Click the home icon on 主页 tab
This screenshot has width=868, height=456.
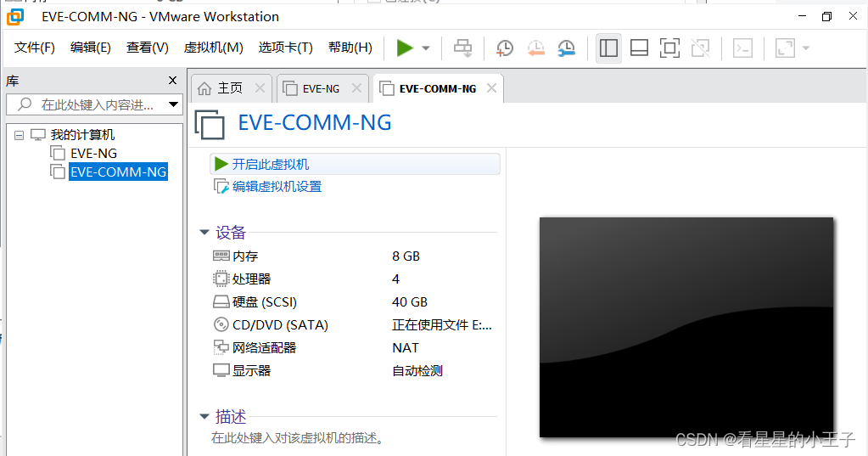(204, 88)
